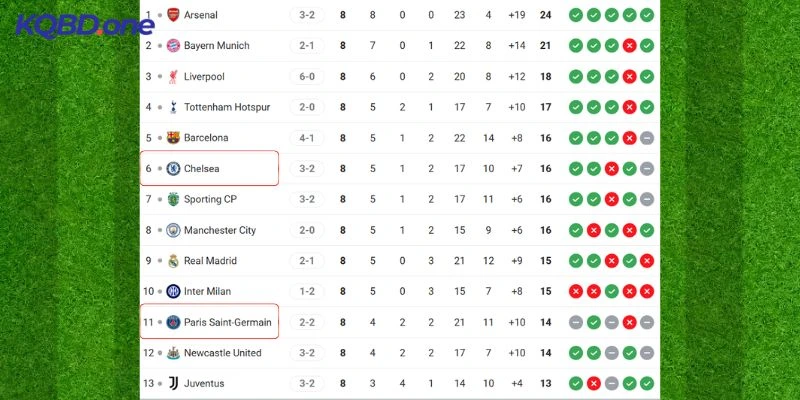Screen dimensions: 800x400
Task: Click the Liverpool club crest icon
Action: point(173,77)
